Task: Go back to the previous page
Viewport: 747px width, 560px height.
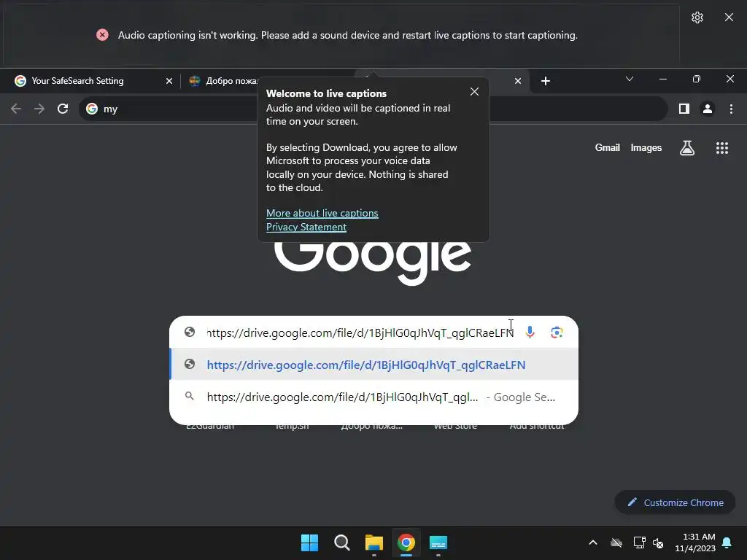Action: click(16, 109)
